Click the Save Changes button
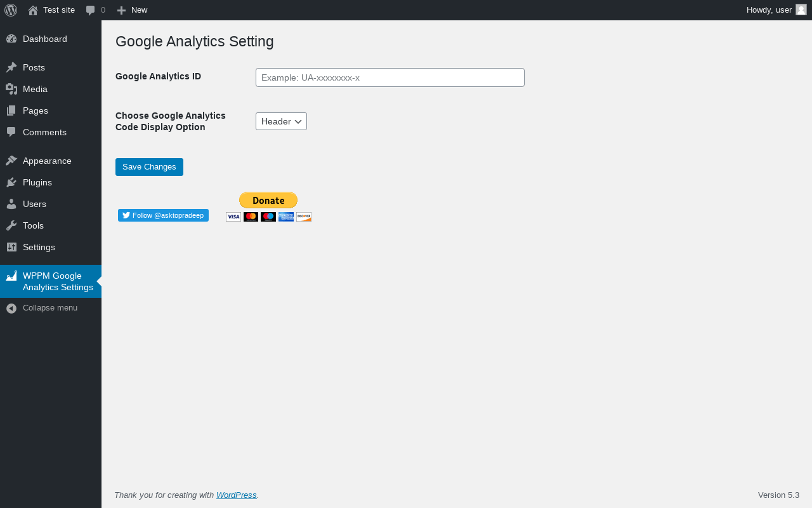Viewport: 812px width, 508px height. 149,167
